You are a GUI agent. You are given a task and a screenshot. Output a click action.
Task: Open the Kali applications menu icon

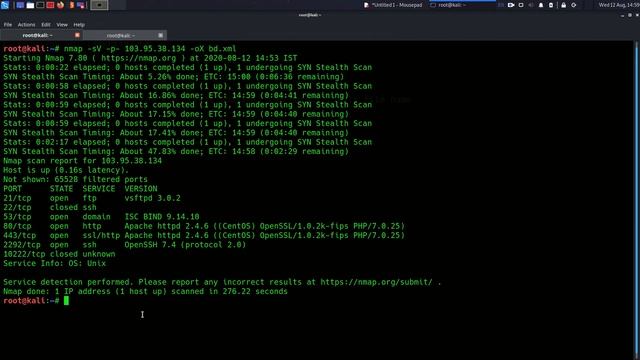point(5,5)
